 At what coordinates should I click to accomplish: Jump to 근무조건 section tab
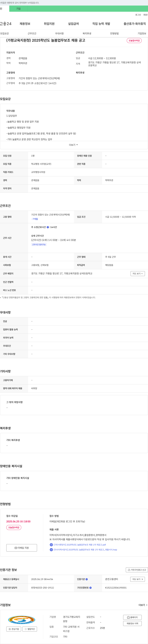[x=32, y=33]
